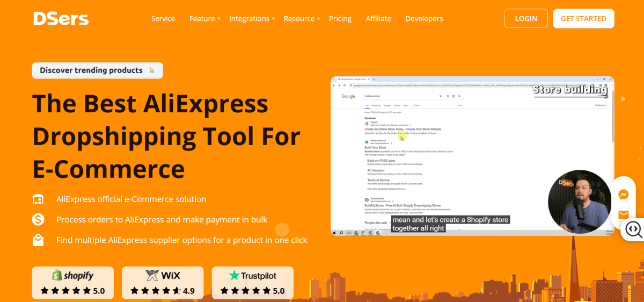Screen dimensions: 644x302
Task: Open the Developers link
Action: [424, 18]
